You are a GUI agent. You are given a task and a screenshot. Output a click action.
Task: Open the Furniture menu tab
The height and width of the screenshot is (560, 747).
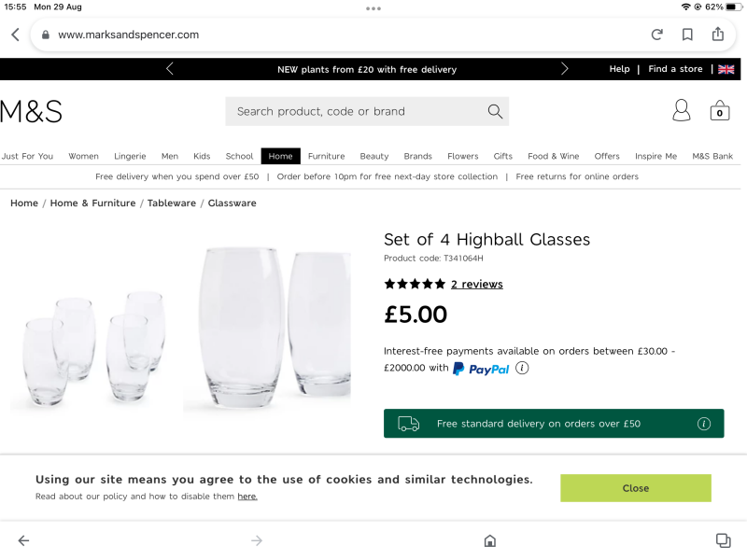(326, 156)
